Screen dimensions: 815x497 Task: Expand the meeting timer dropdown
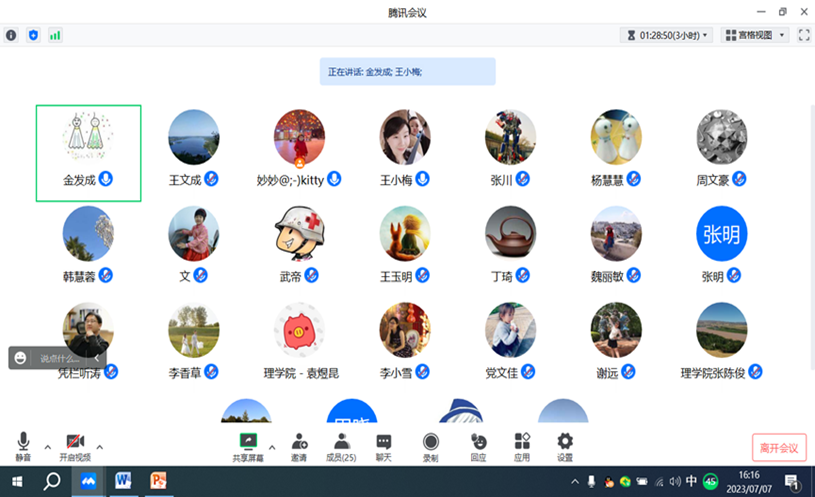pos(668,35)
